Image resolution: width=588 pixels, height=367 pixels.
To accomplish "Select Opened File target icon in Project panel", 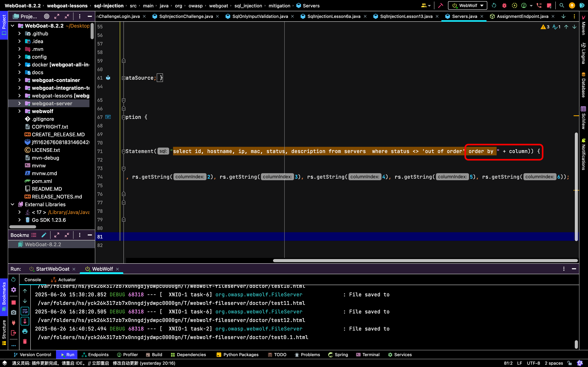I will coord(46,16).
